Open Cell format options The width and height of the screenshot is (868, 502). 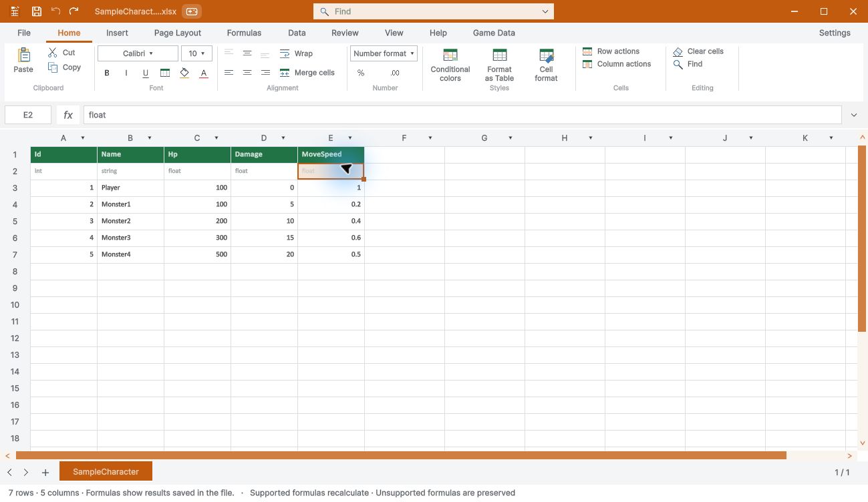[546, 65]
